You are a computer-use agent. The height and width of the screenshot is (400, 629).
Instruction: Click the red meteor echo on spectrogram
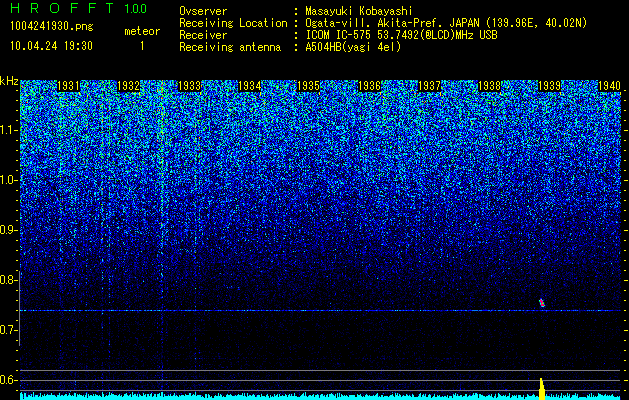click(x=542, y=303)
